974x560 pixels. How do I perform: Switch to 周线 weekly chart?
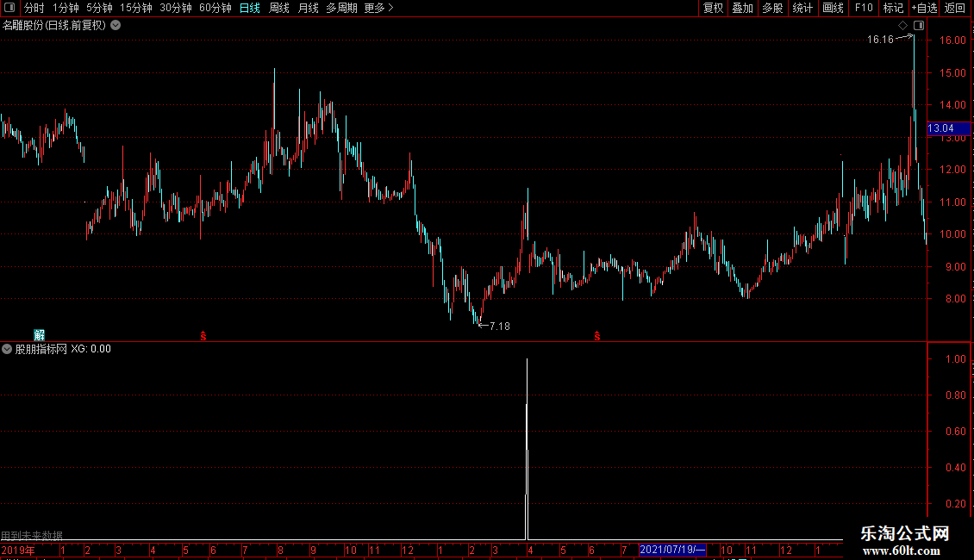pos(279,8)
